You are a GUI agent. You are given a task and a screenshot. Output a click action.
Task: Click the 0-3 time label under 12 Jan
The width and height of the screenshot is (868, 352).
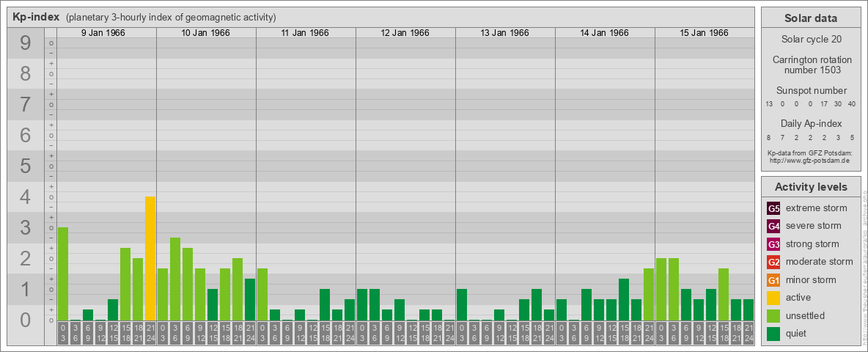[x=362, y=333]
